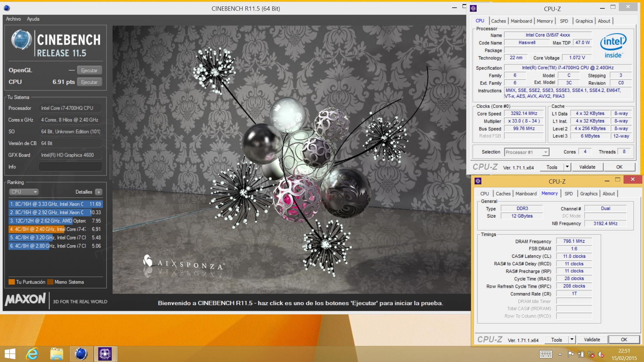Switch to CPU-Z taskbar icon
This screenshot has height=362, width=644.
(105, 354)
